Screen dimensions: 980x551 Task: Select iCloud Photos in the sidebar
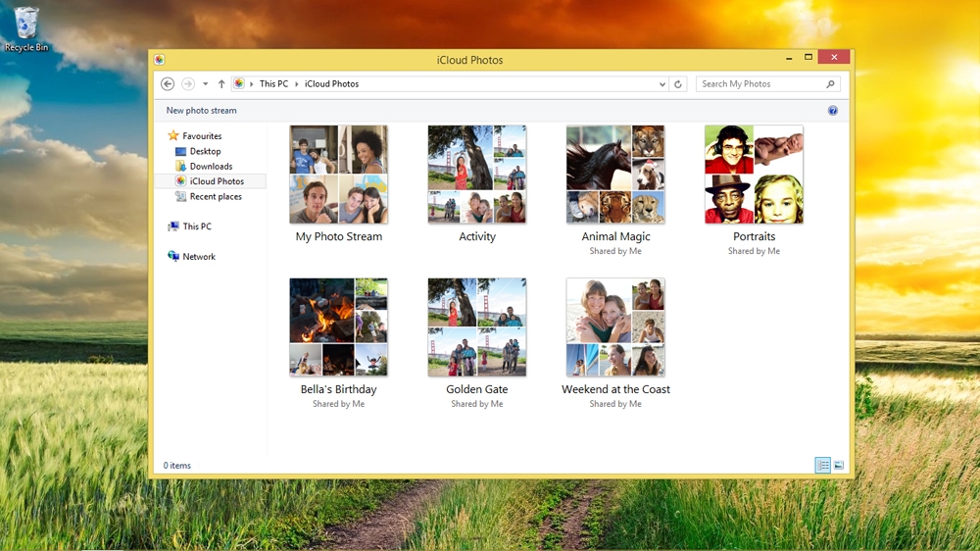[217, 181]
